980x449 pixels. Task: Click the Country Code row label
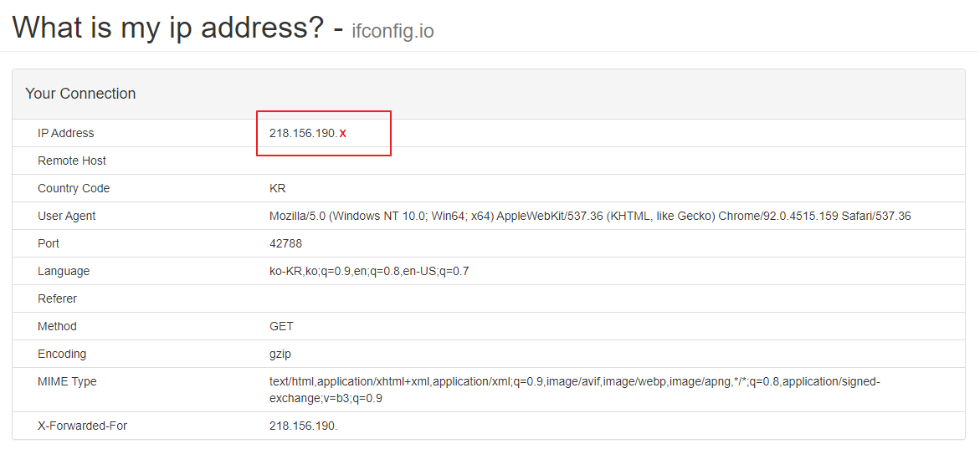click(x=74, y=188)
